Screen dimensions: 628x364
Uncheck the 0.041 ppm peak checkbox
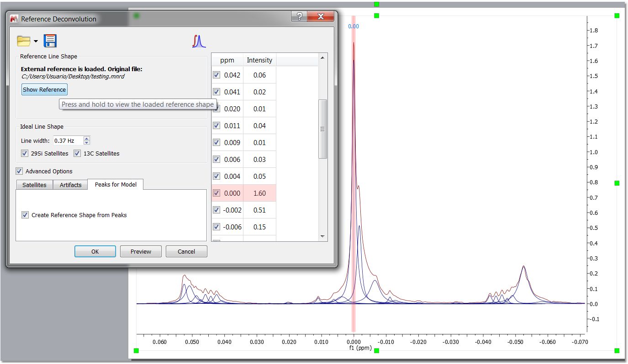[216, 92]
